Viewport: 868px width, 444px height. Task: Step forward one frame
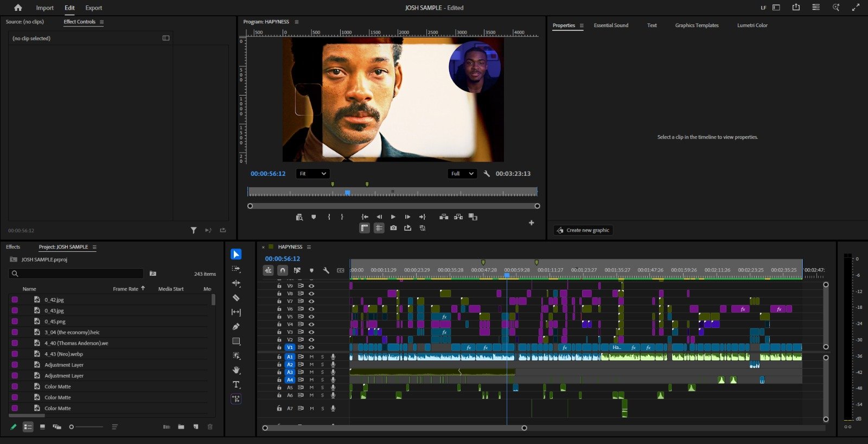(x=407, y=217)
